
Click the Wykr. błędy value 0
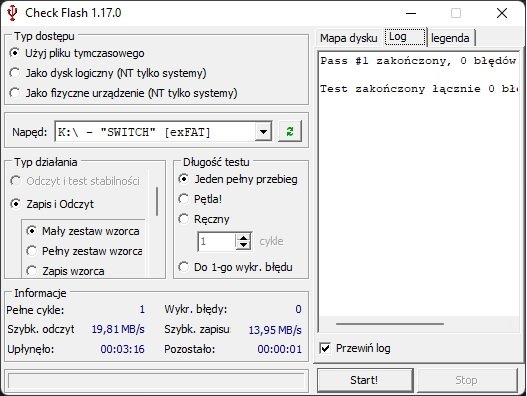click(298, 309)
